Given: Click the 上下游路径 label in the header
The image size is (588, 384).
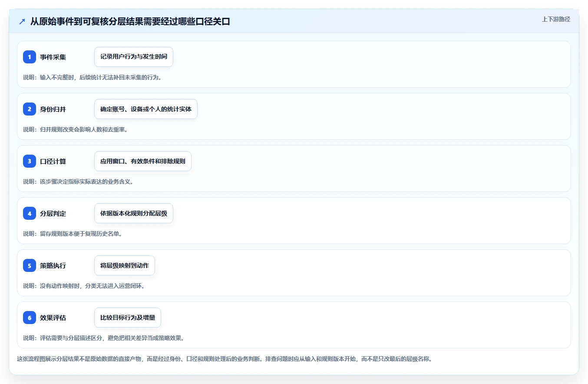Looking at the screenshot, I should pyautogui.click(x=556, y=19).
